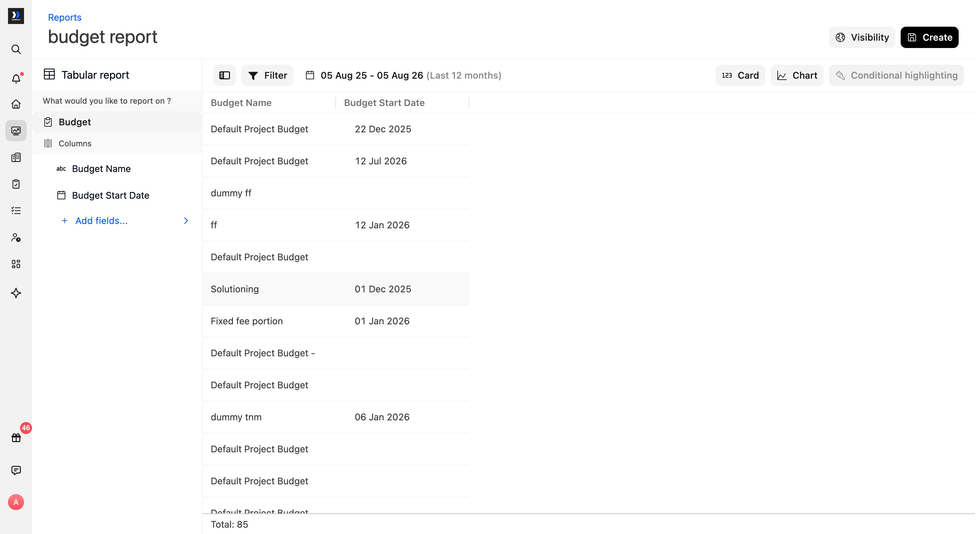Click the report title 'budget report'
Image resolution: width=980 pixels, height=534 pixels.
click(103, 37)
